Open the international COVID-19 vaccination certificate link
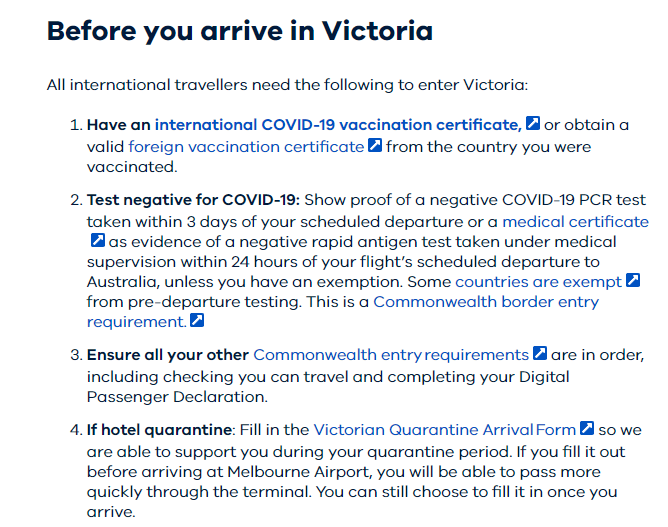 (x=338, y=125)
